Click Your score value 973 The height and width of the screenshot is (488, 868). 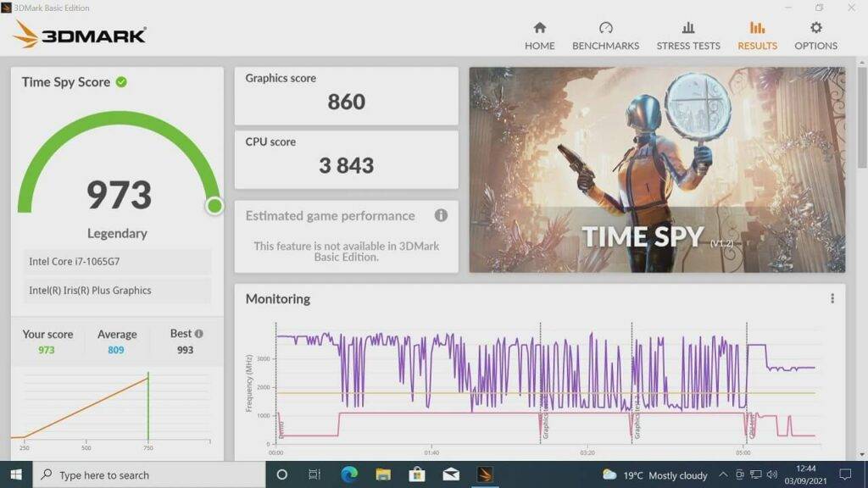[x=47, y=350]
